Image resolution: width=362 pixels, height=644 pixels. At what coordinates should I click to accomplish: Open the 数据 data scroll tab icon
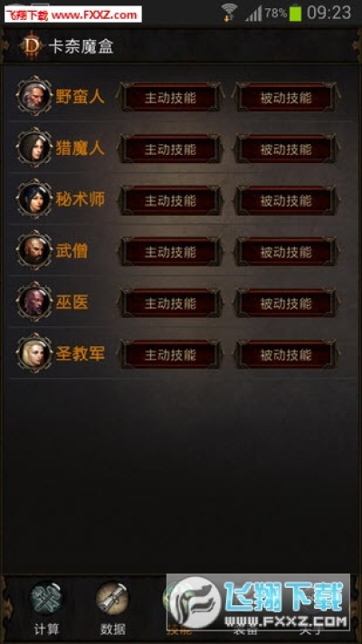pos(112,598)
